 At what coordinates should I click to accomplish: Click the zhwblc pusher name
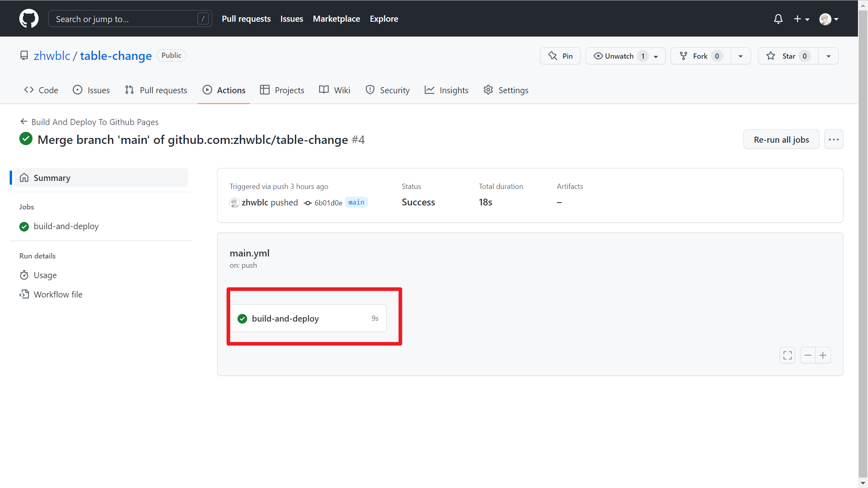click(255, 203)
